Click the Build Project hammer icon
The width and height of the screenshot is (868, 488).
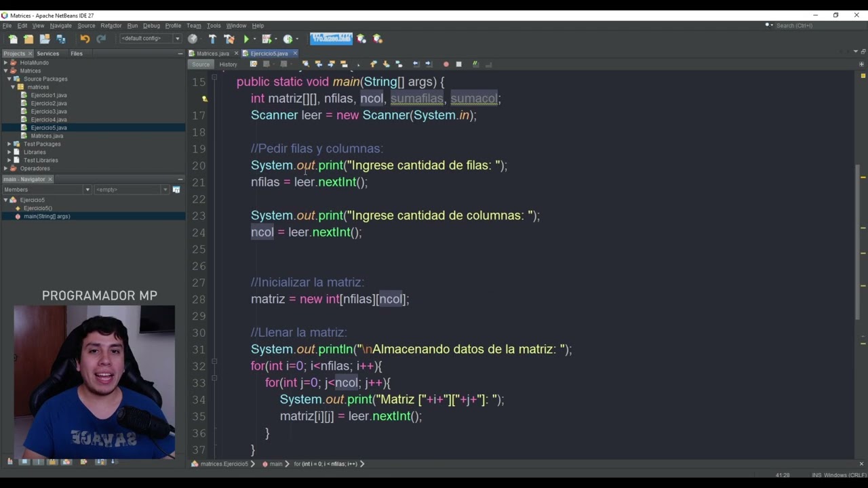[x=212, y=39]
